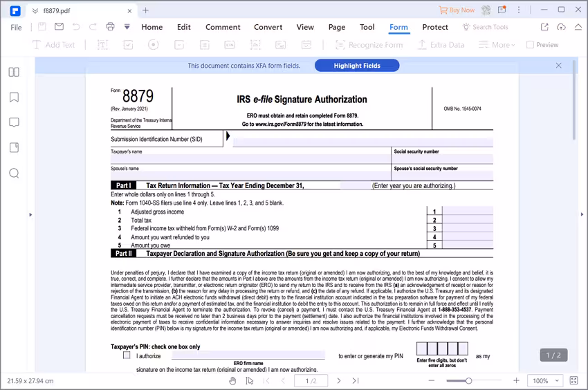Click the share external link icon

click(x=544, y=27)
